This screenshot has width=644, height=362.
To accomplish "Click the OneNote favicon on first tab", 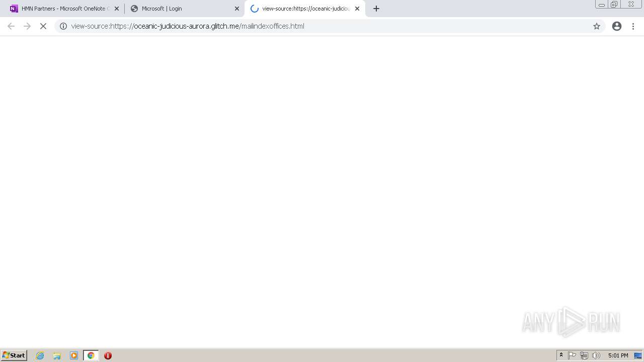I will (x=14, y=9).
